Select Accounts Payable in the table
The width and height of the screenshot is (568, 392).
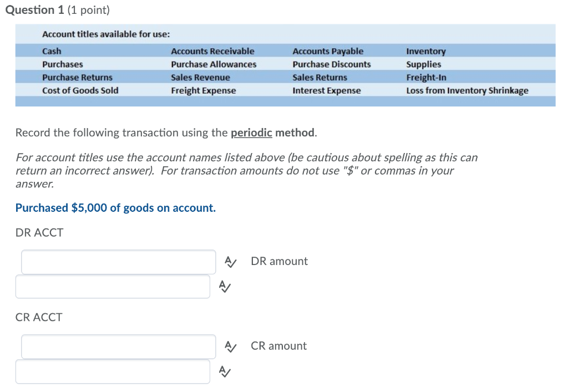point(328,51)
